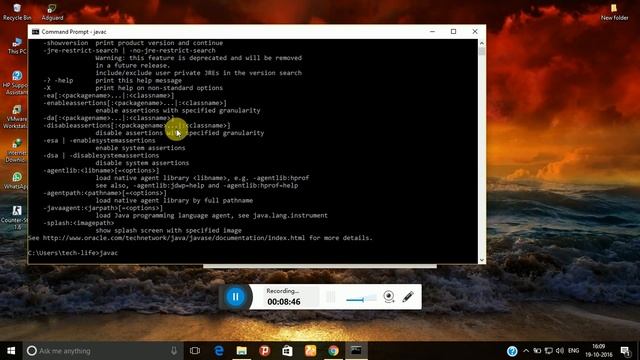Open File Explorer from the taskbar
Viewport: 640px width, 360px height.
(242, 351)
